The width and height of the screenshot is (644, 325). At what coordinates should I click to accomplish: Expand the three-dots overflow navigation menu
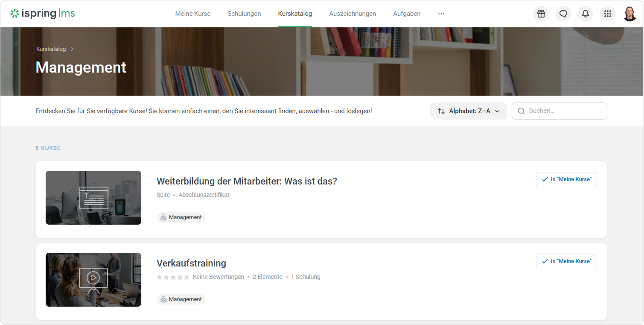click(x=441, y=14)
